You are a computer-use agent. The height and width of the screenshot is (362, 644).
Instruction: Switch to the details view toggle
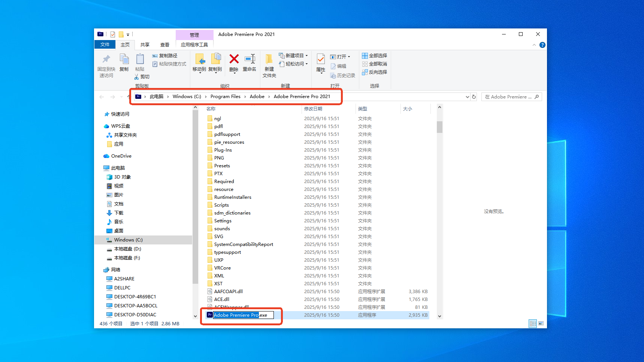click(533, 323)
